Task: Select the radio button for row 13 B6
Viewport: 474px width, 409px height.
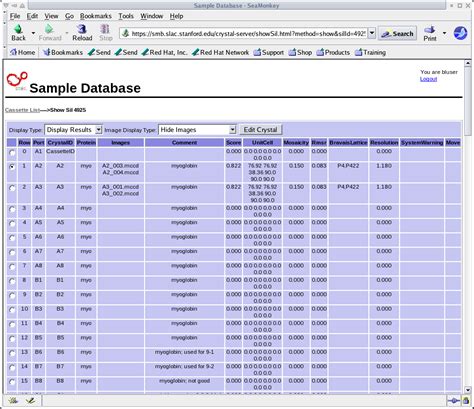Action: click(x=12, y=353)
